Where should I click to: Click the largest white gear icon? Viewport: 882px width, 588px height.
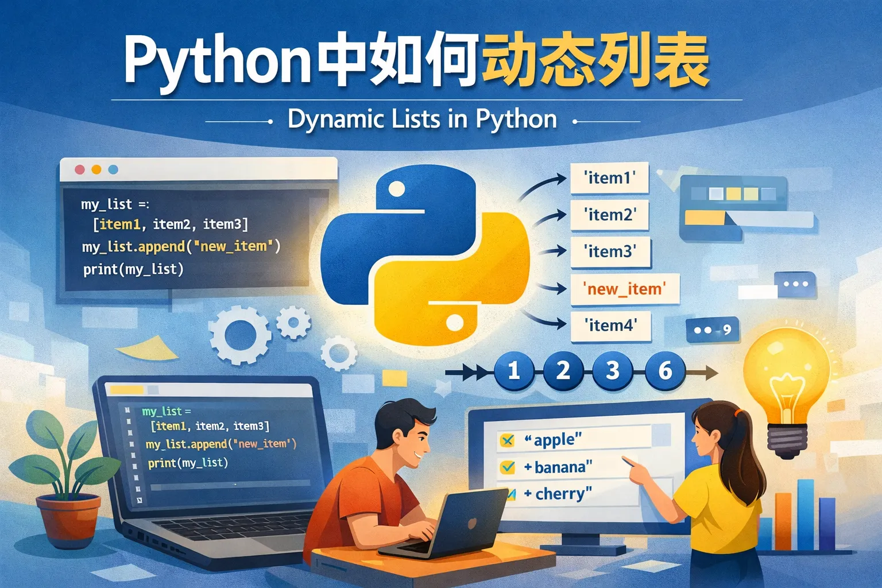[x=239, y=335]
